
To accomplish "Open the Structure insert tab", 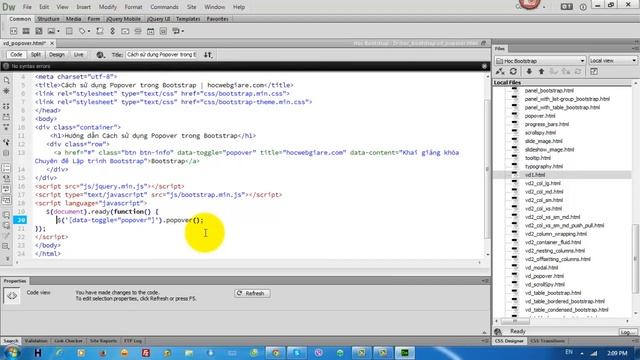I will click(48, 19).
